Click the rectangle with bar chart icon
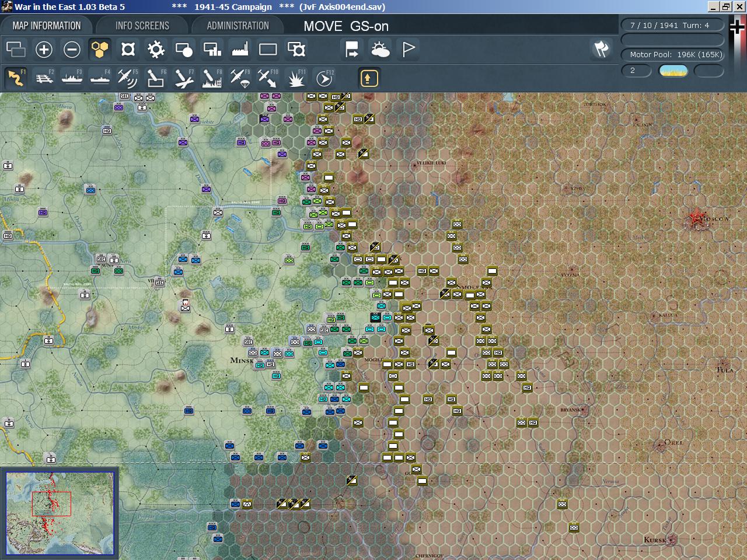The width and height of the screenshot is (747, 560). pos(212,50)
